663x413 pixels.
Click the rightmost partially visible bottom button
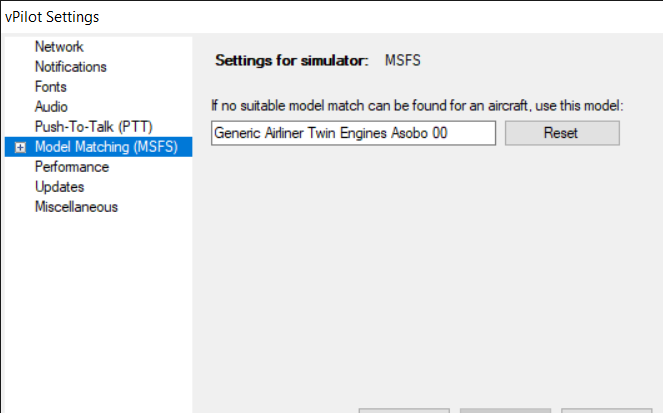tap(606, 410)
